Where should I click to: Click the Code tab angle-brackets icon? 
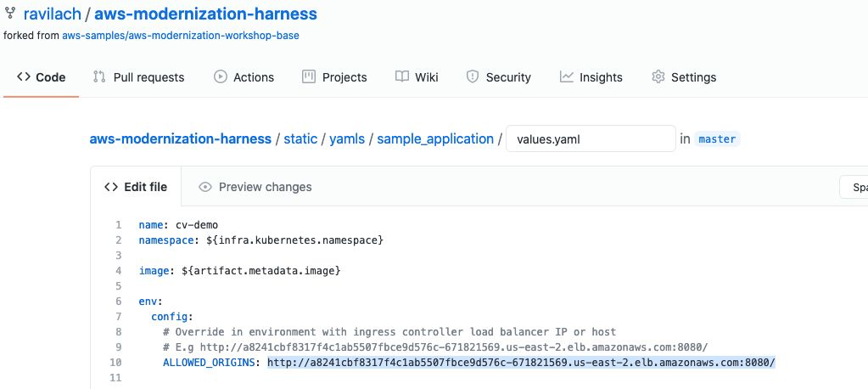click(x=23, y=76)
